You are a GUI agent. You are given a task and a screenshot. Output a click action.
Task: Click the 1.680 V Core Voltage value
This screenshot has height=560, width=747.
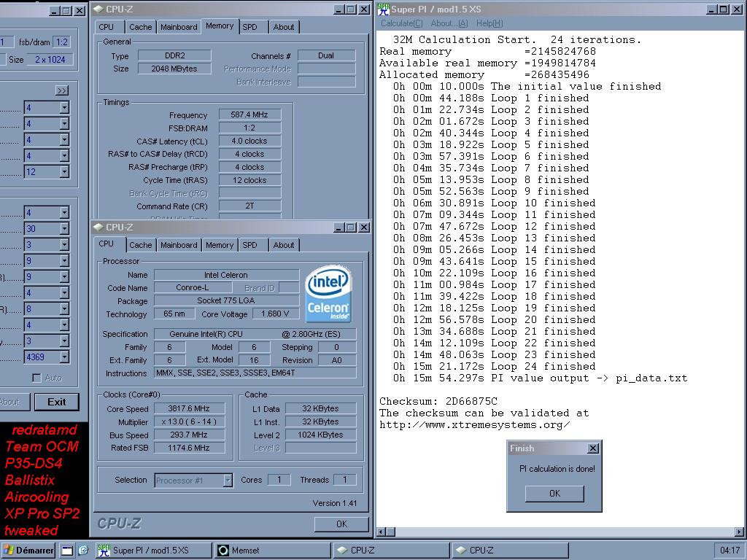[275, 314]
